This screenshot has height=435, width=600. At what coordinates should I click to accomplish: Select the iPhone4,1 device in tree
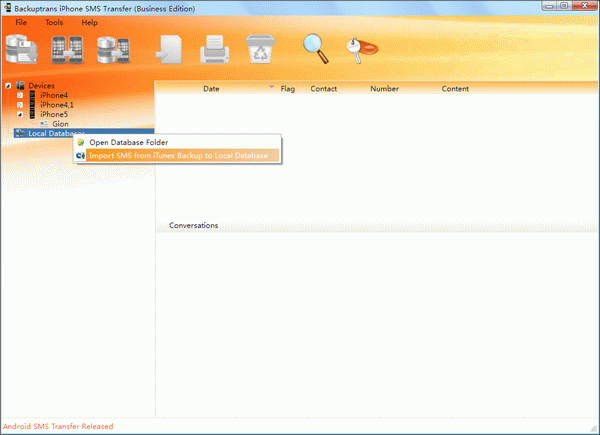57,105
